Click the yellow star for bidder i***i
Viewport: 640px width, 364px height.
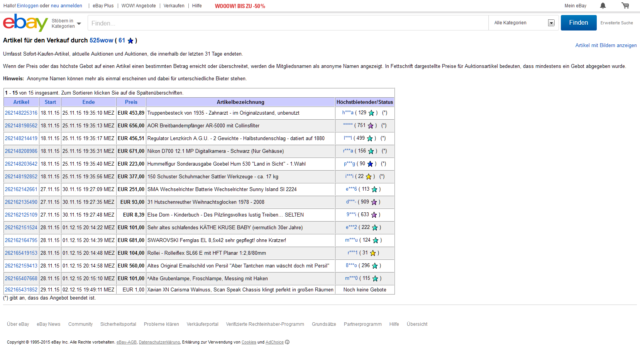coord(369,177)
